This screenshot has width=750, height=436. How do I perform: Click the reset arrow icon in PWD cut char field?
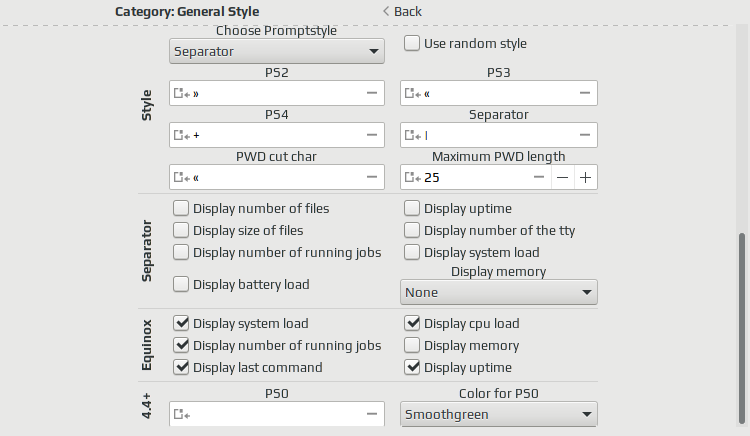click(182, 177)
